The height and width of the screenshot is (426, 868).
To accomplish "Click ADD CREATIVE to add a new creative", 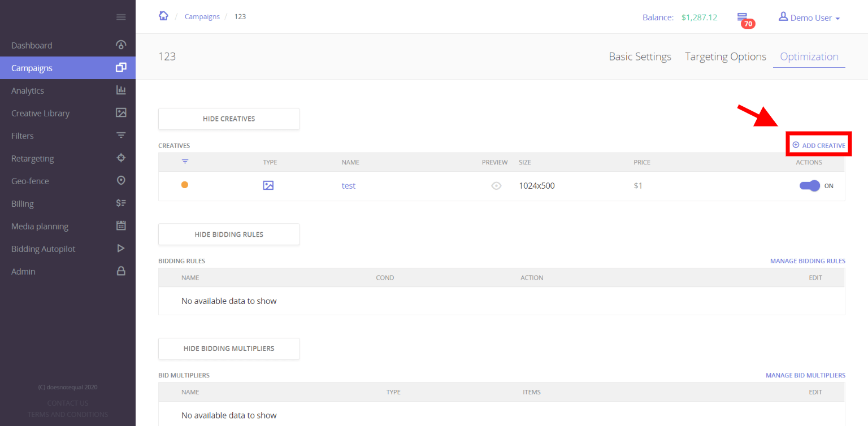I will tap(818, 144).
